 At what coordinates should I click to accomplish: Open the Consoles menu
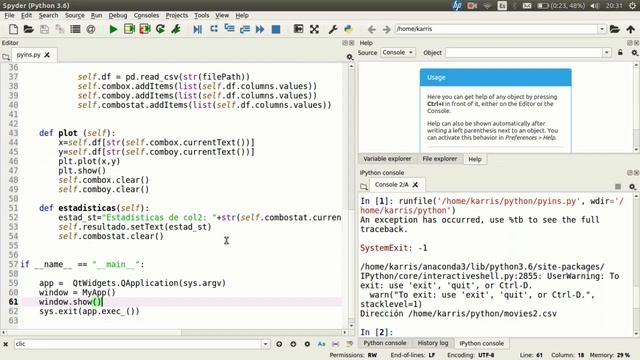click(146, 15)
